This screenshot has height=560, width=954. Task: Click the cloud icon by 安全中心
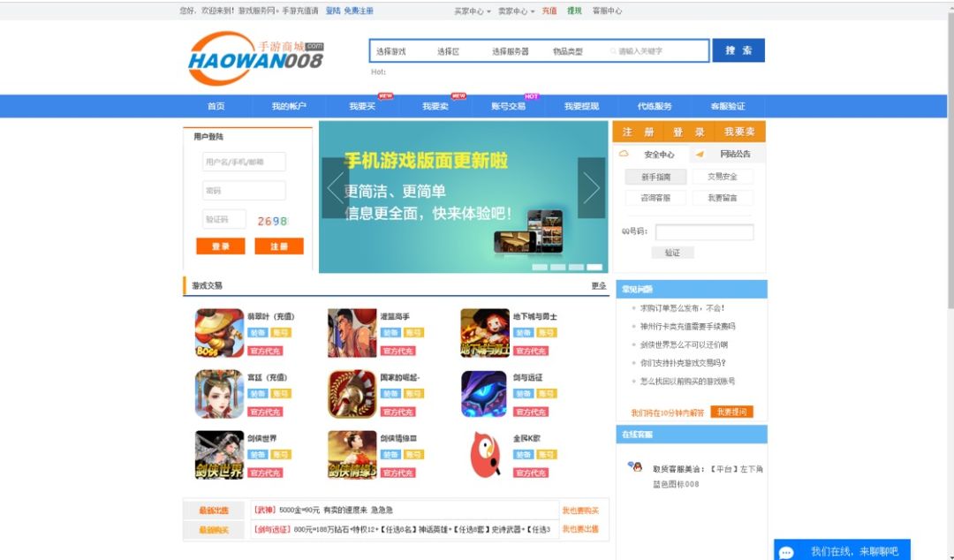point(624,154)
